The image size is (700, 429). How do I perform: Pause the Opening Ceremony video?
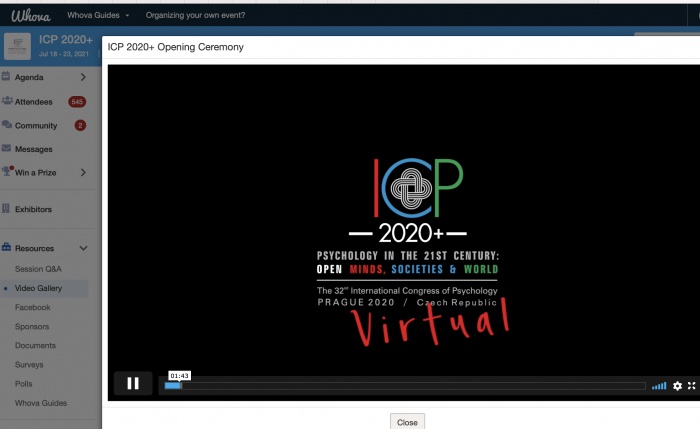click(133, 383)
